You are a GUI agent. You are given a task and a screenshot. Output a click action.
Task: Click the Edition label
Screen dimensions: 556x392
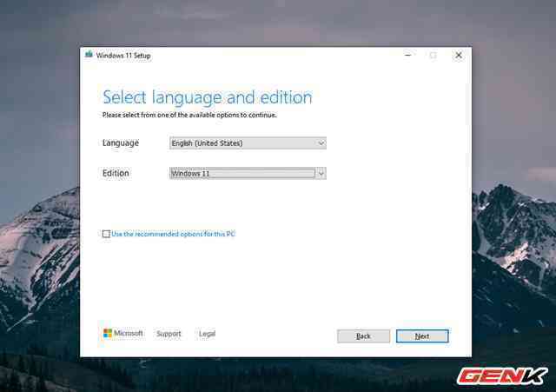[116, 173]
